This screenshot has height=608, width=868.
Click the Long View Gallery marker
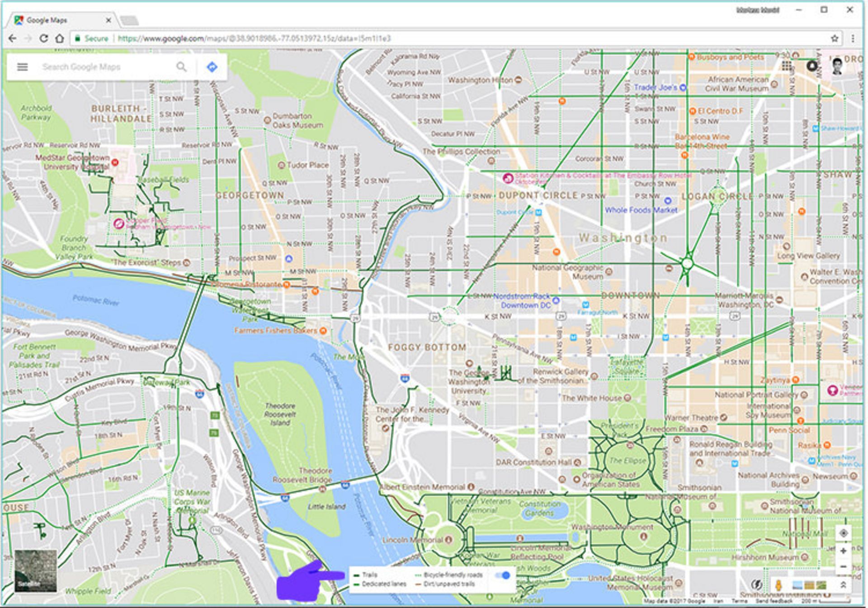[x=787, y=247]
